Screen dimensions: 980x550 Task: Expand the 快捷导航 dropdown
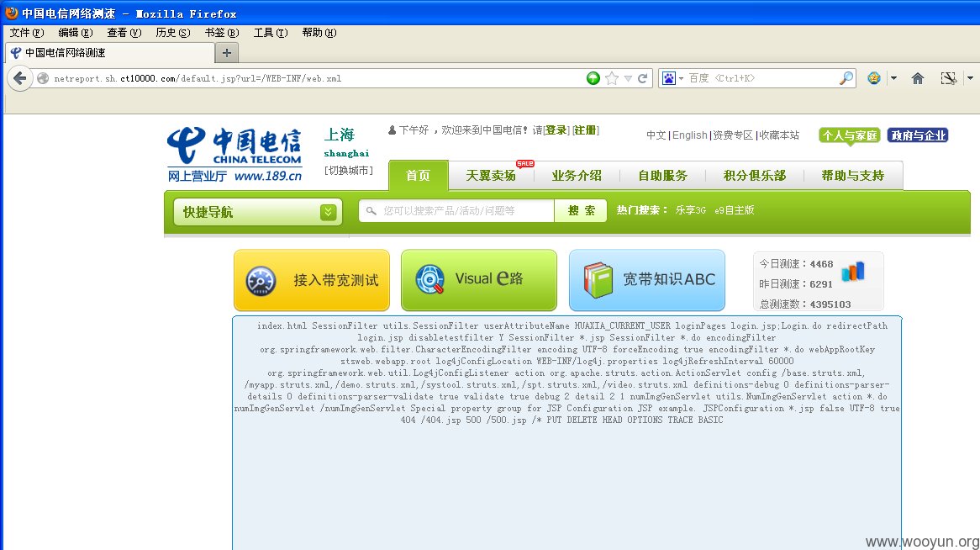[258, 212]
